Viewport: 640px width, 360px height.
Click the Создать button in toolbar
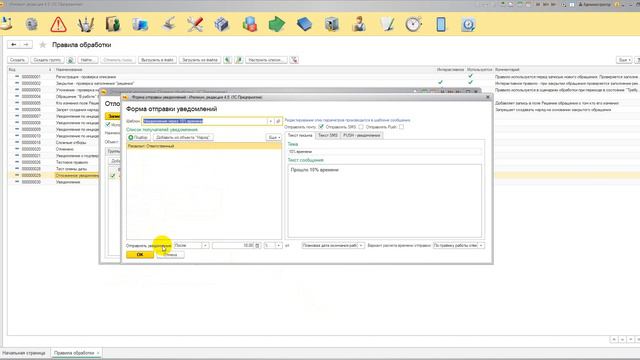[x=17, y=60]
